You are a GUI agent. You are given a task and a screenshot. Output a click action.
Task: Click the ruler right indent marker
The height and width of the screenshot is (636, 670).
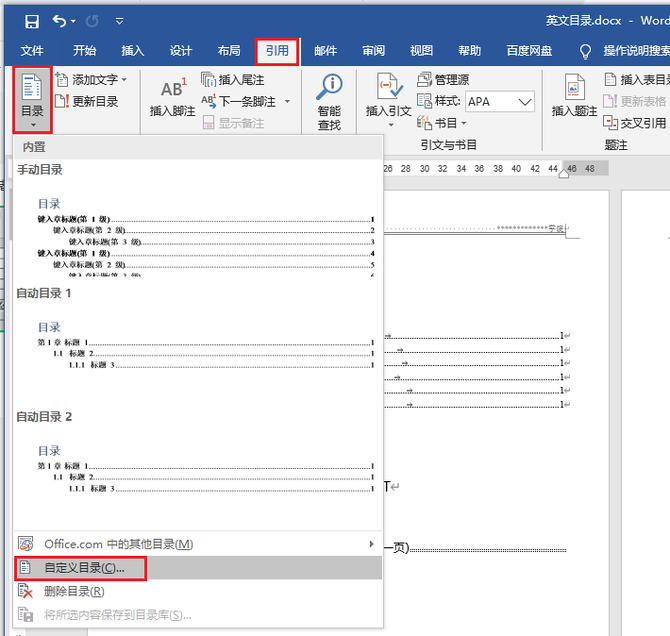pyautogui.click(x=564, y=174)
